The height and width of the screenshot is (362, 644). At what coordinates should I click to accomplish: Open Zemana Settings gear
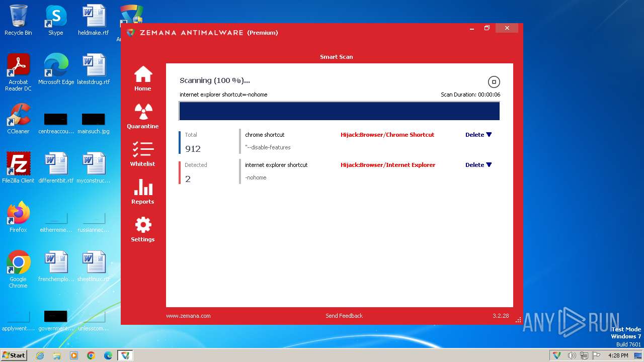143,229
